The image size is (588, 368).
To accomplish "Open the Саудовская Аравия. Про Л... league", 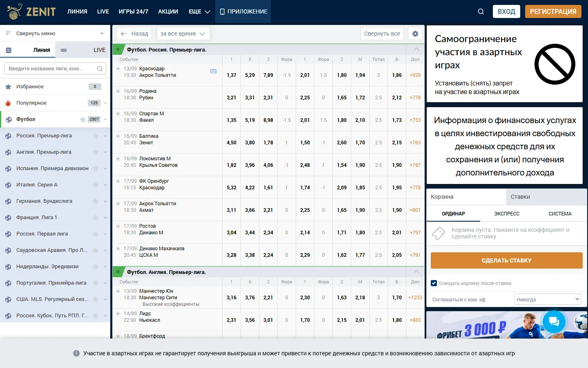I will coord(52,250).
